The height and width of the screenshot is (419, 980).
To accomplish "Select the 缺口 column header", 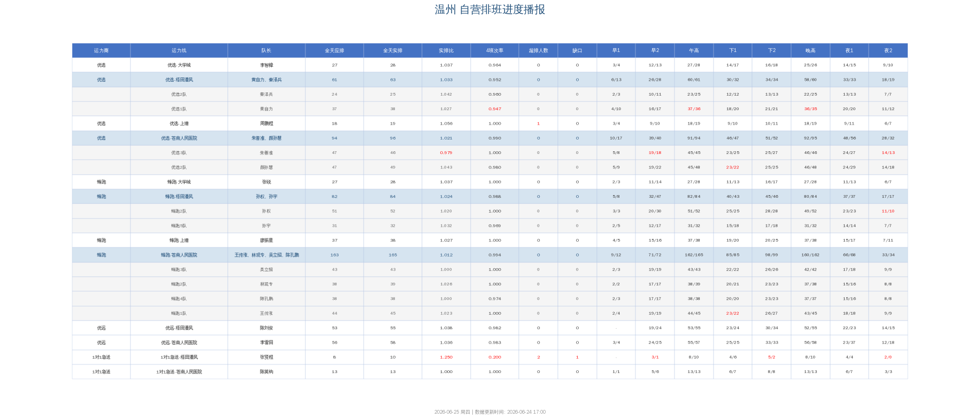I will 577,50.
